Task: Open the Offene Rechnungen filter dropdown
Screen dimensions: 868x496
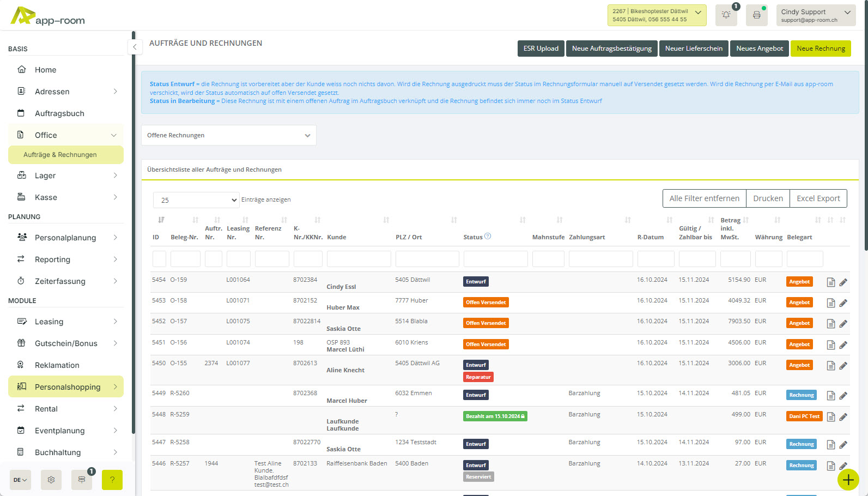Action: pyautogui.click(x=228, y=135)
